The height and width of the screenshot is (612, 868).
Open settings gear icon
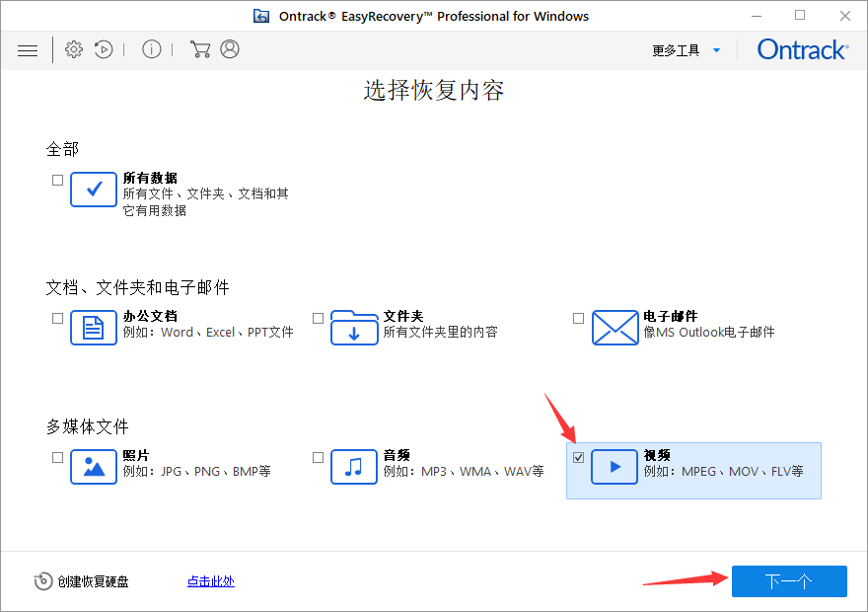(74, 49)
